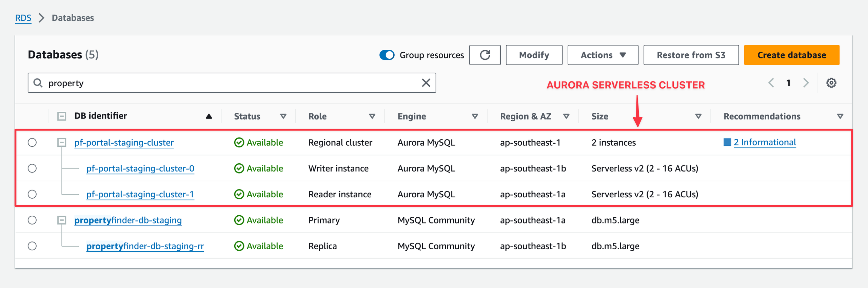This screenshot has height=288, width=868.
Task: Collapse all groups in DB identifier header
Action: [x=62, y=116]
